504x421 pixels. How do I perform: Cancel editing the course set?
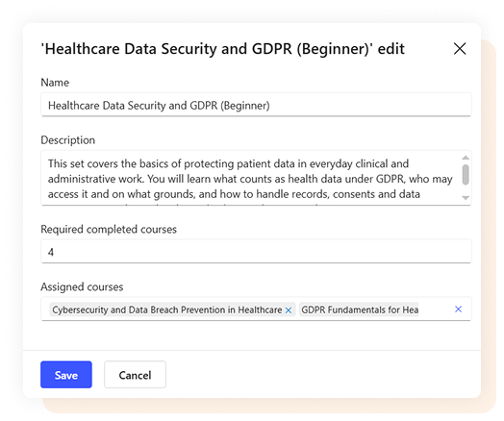pyautogui.click(x=135, y=375)
